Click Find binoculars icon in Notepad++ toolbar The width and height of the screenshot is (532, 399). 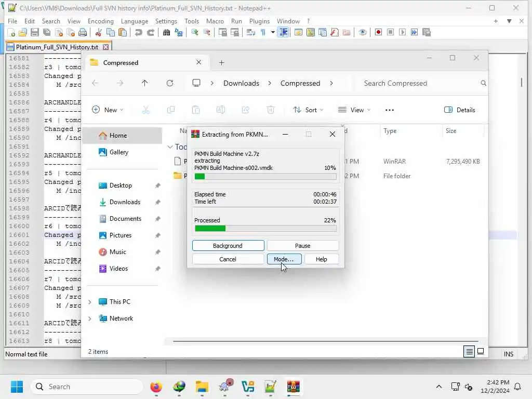pyautogui.click(x=166, y=33)
